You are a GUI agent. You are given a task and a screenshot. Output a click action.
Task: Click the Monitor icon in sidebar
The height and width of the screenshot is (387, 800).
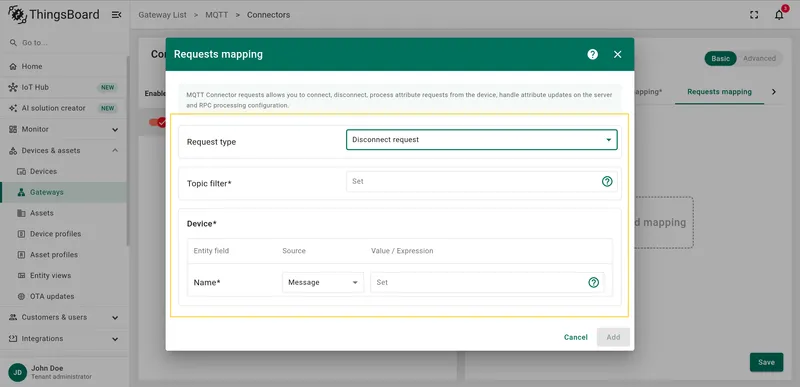(x=13, y=130)
